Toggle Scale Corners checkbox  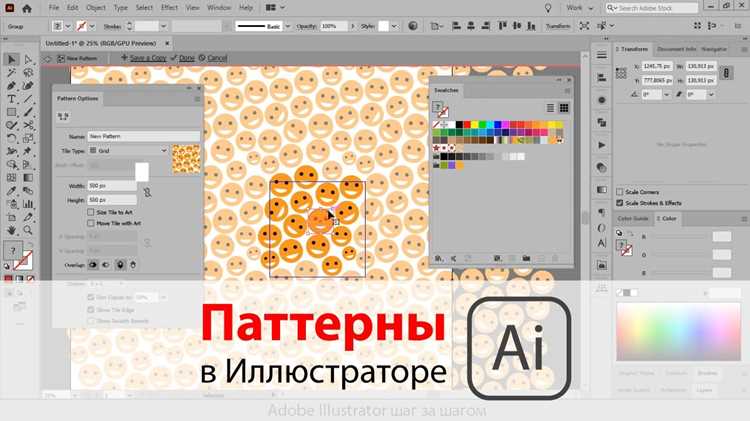(620, 192)
